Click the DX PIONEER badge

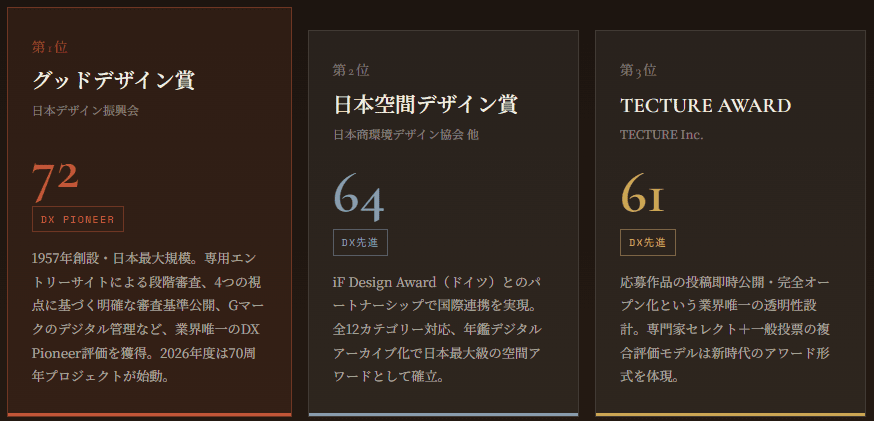point(78,219)
